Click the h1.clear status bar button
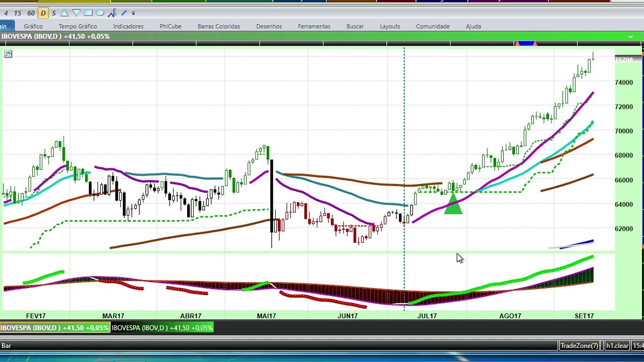Image resolution: width=644 pixels, height=362 pixels. tap(617, 345)
